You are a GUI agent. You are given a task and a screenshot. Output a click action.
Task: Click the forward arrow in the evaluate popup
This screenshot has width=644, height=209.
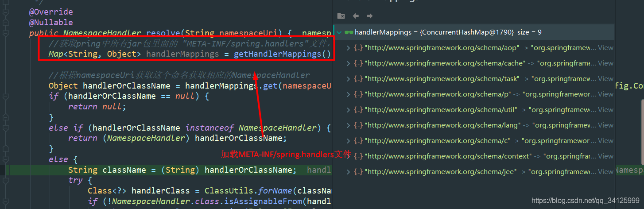(369, 16)
